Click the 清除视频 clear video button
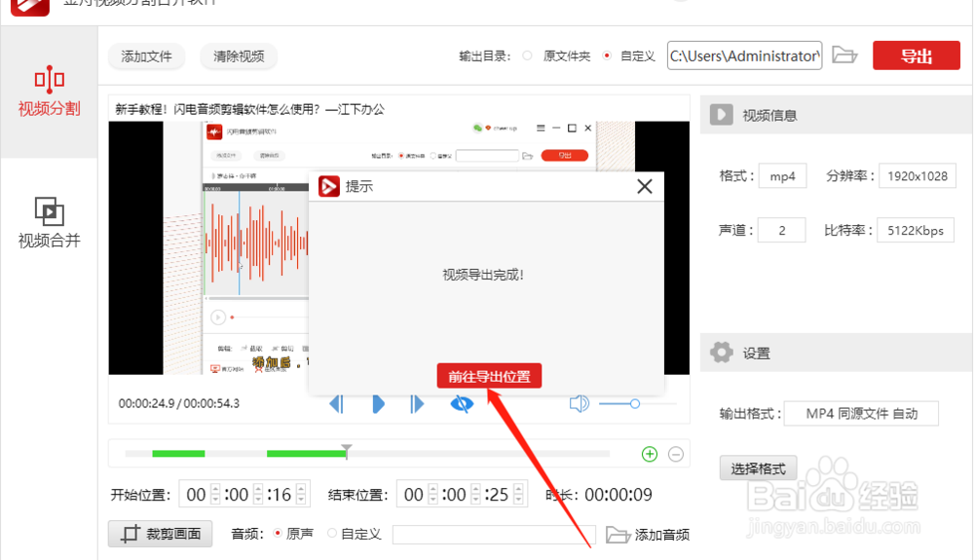 (x=240, y=56)
